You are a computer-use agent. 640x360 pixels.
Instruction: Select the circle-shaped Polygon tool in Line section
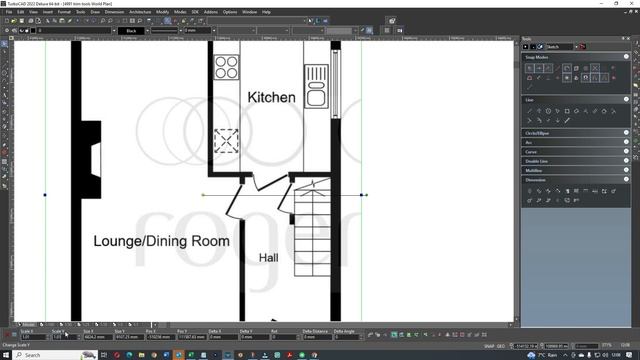click(x=548, y=111)
